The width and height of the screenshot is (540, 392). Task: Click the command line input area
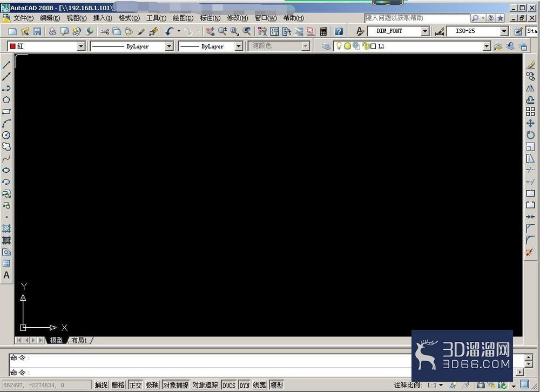[x=210, y=373]
